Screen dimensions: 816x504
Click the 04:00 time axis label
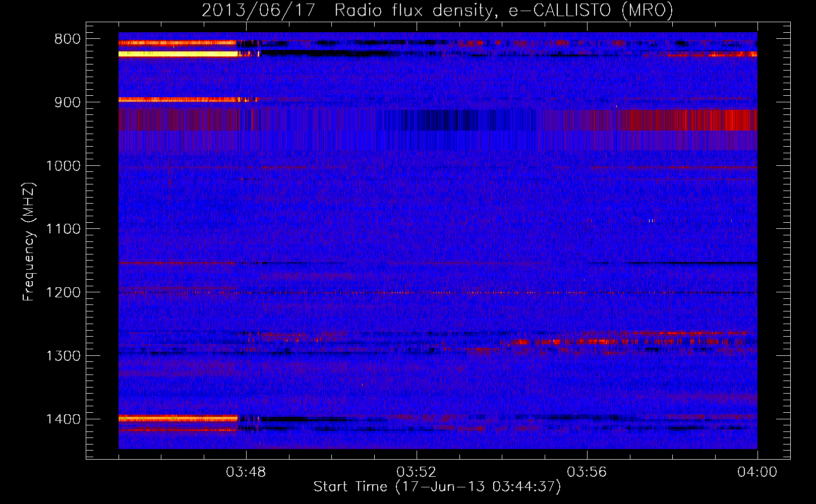point(757,472)
